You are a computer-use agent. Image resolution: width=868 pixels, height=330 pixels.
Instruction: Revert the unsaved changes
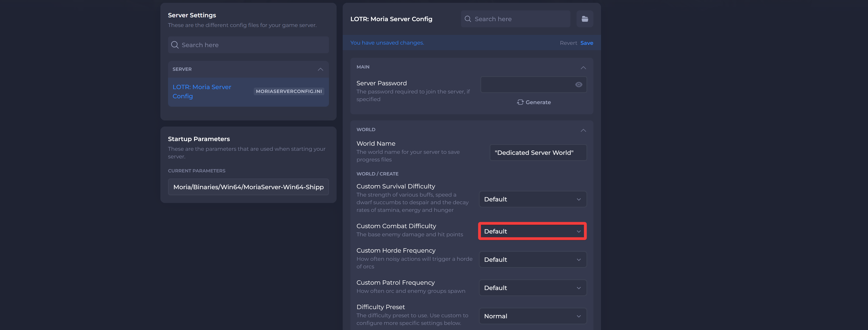568,43
